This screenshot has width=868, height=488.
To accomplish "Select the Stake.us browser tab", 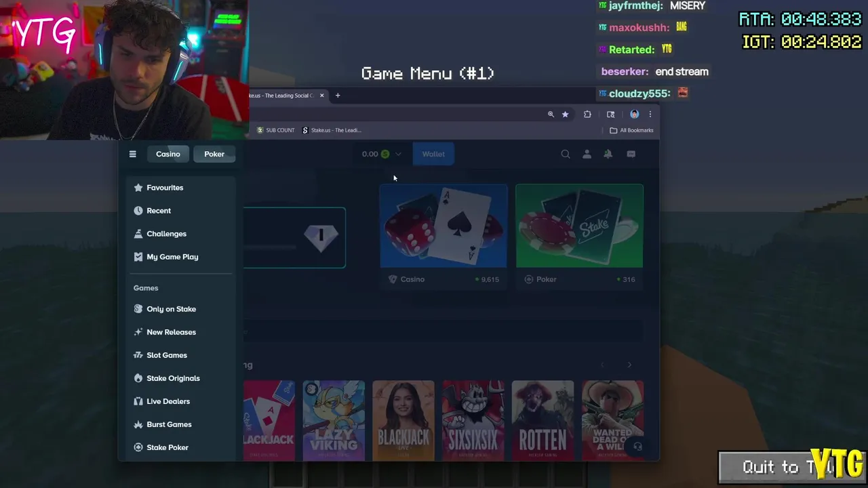I will pyautogui.click(x=281, y=96).
